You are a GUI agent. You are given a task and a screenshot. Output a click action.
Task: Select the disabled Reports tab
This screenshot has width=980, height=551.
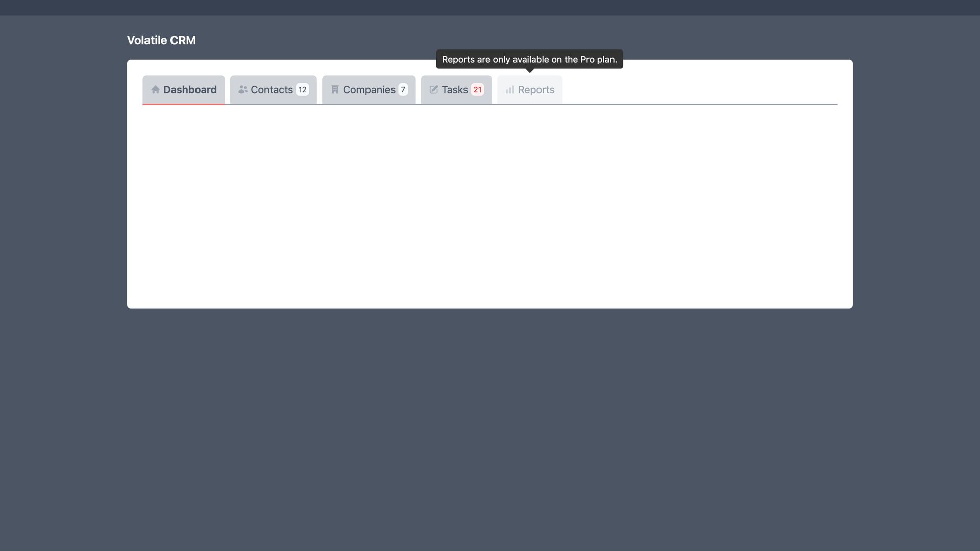530,90
